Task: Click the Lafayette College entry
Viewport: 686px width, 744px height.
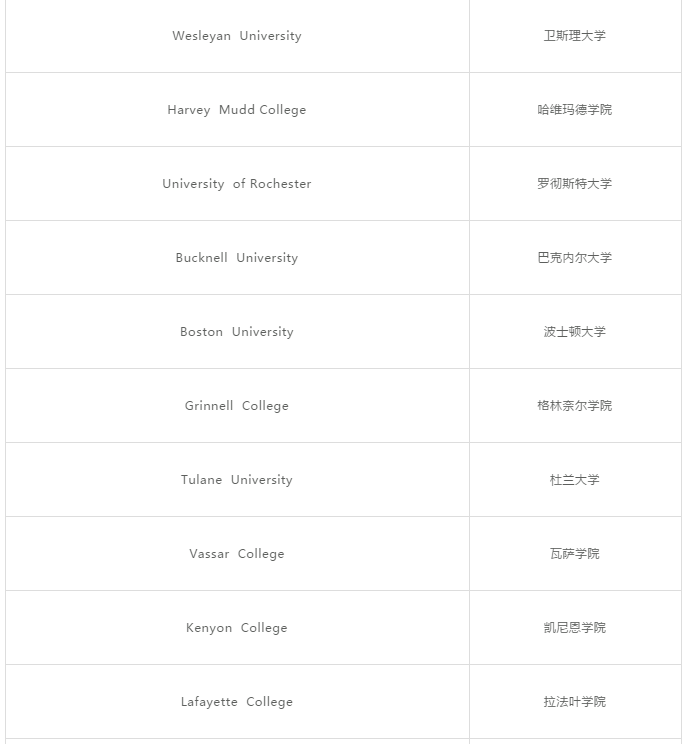Action: 237,702
